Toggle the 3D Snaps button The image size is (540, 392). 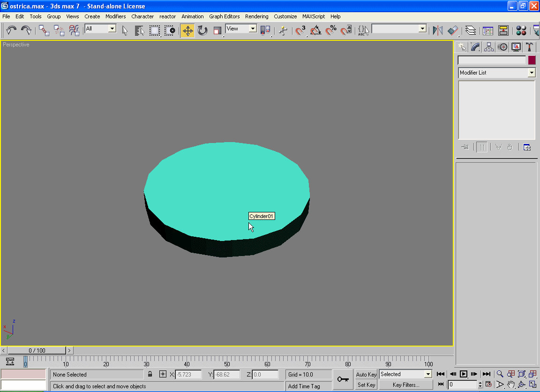pos(300,31)
